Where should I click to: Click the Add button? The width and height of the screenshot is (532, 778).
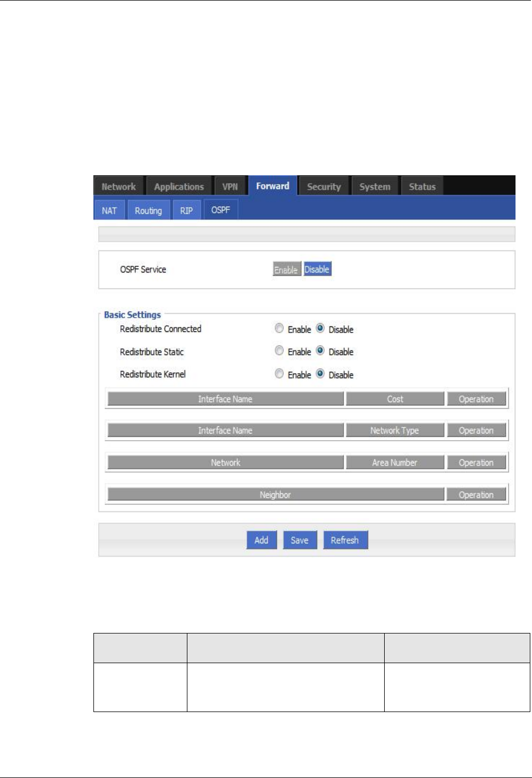tap(261, 540)
